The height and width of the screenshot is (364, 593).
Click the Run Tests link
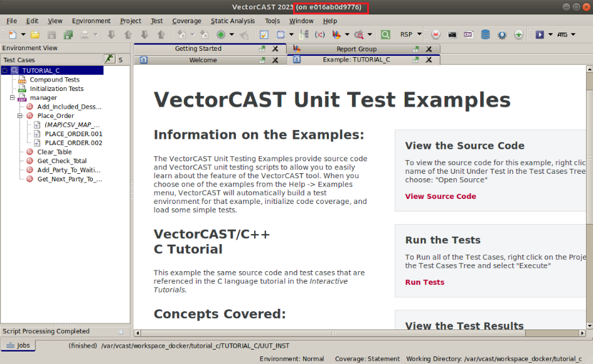[x=425, y=282]
